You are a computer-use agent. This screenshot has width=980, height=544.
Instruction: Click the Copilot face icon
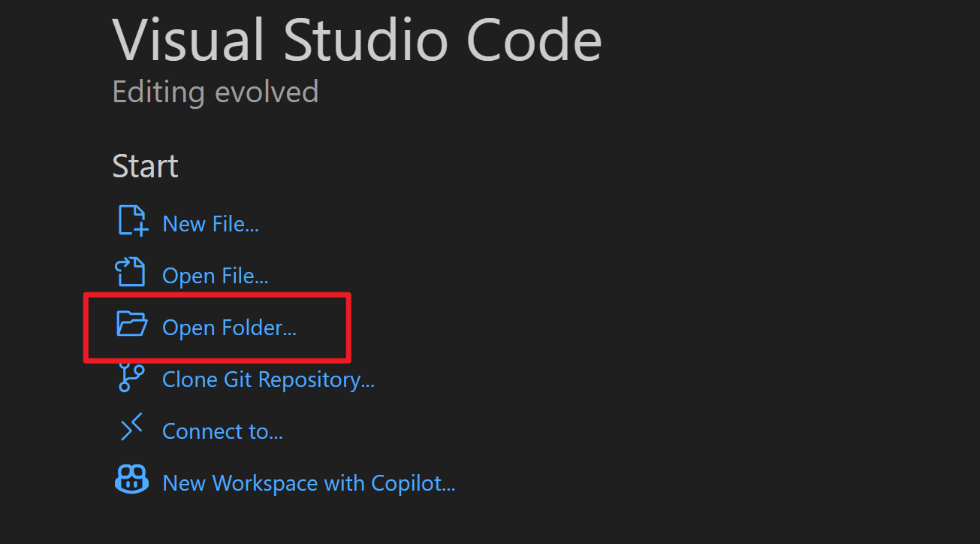click(x=131, y=479)
